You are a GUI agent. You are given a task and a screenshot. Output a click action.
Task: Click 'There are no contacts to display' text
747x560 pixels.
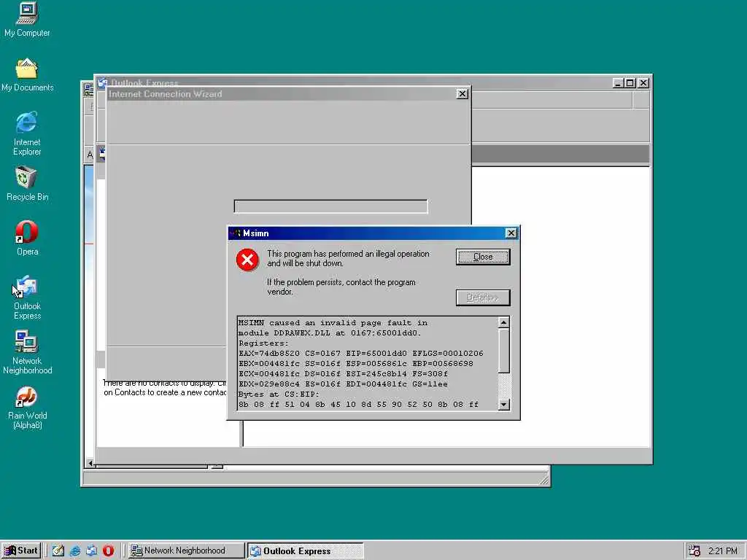pos(165,384)
